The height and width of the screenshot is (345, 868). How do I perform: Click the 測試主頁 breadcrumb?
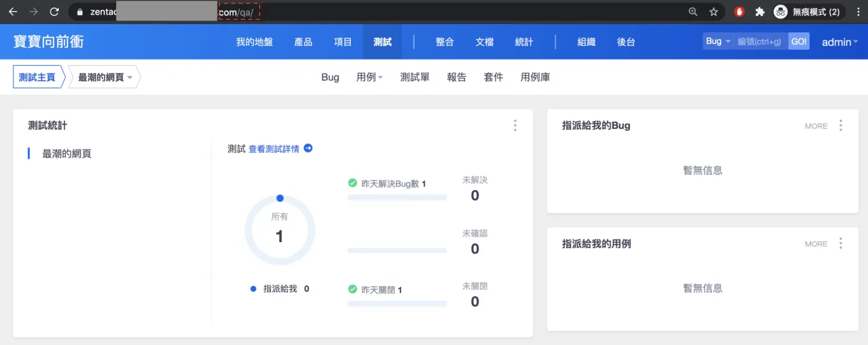[37, 78]
